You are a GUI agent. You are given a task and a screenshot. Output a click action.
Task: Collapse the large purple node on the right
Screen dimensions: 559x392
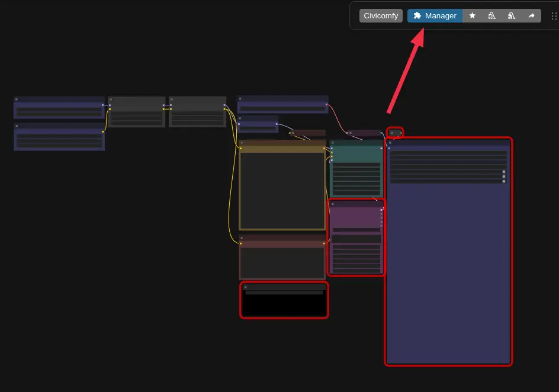[390, 143]
